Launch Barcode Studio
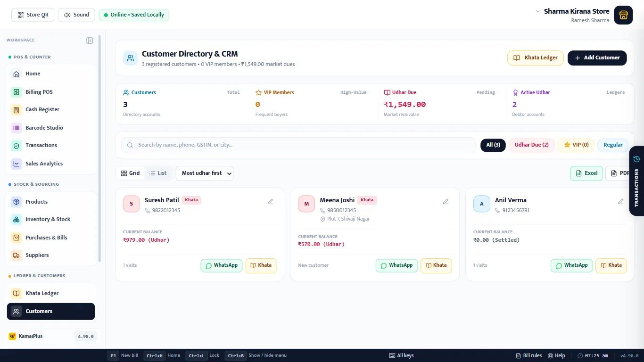 point(51,128)
